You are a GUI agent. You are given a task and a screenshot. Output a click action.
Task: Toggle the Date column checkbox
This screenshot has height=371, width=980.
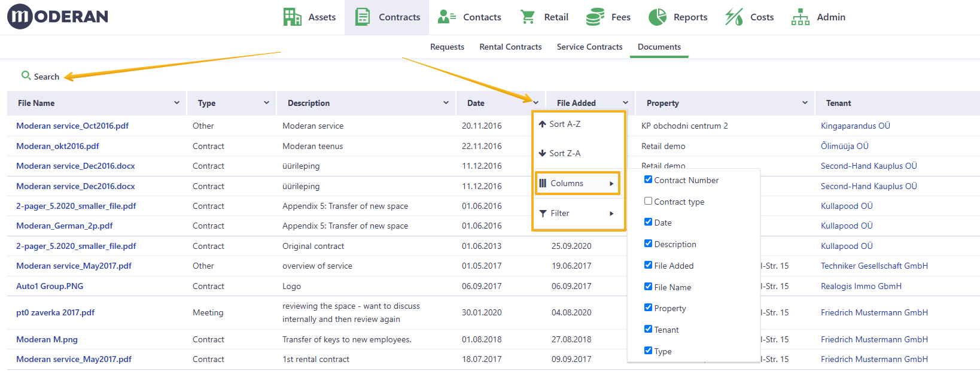coord(648,222)
